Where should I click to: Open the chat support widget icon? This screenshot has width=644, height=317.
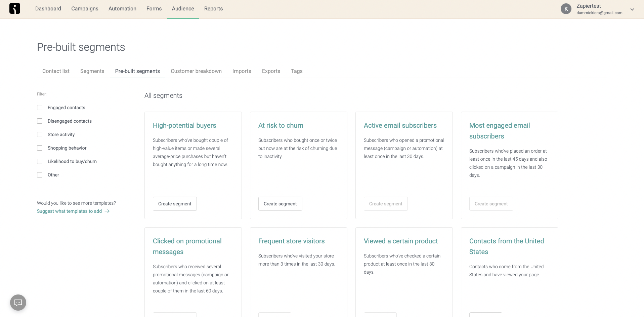(18, 303)
